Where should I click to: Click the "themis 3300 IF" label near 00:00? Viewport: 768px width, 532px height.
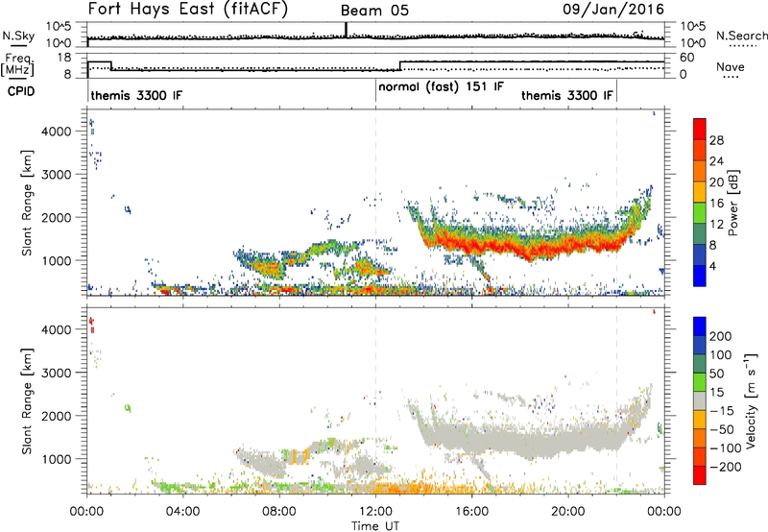(x=136, y=95)
